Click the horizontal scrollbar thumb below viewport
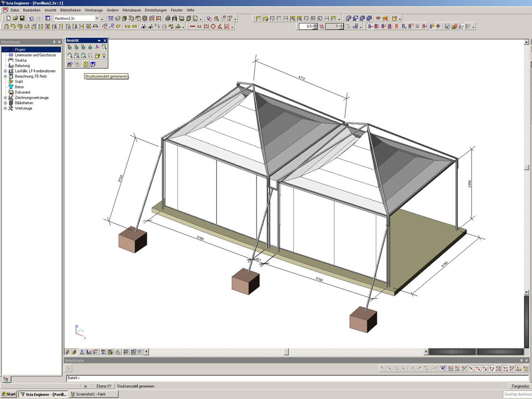The width and height of the screenshot is (532, 399). [286, 351]
